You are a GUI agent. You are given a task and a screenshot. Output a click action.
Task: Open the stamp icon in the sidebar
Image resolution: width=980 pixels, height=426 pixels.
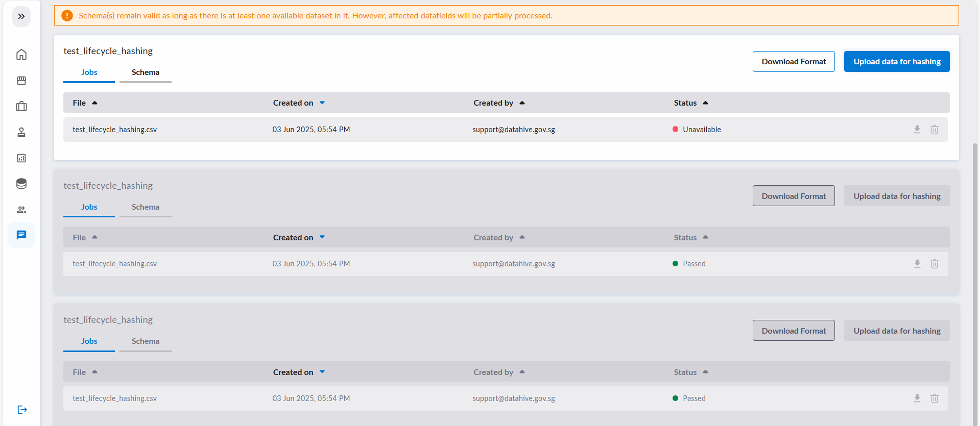click(x=21, y=132)
